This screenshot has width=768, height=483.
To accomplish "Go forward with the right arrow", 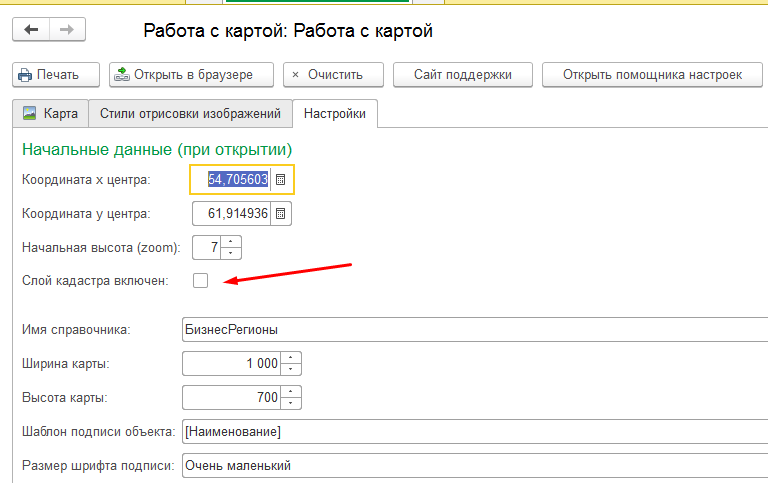I will coord(66,30).
